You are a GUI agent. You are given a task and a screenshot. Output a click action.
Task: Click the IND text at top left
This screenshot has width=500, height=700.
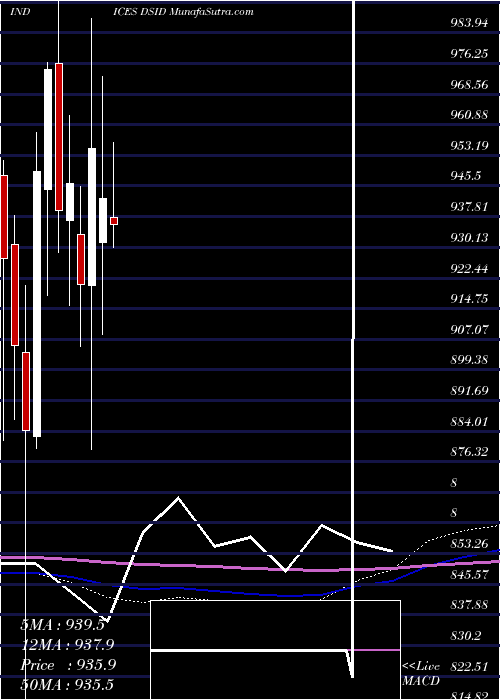(x=20, y=12)
